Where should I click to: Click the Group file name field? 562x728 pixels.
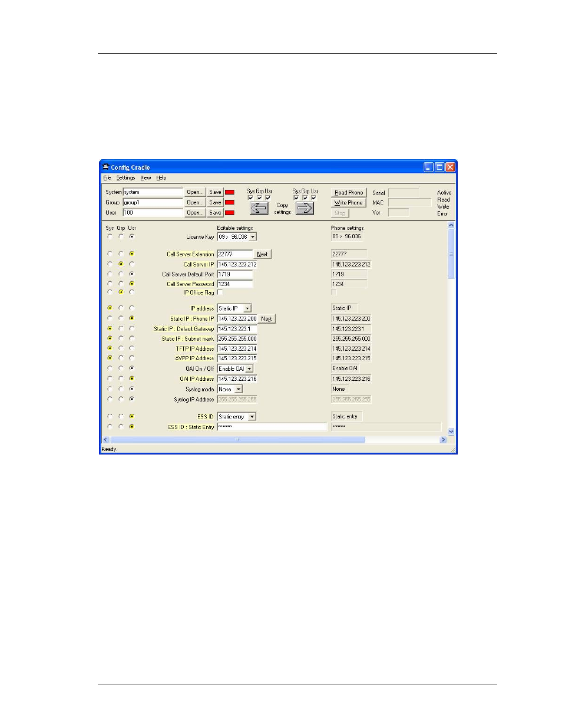click(x=153, y=202)
